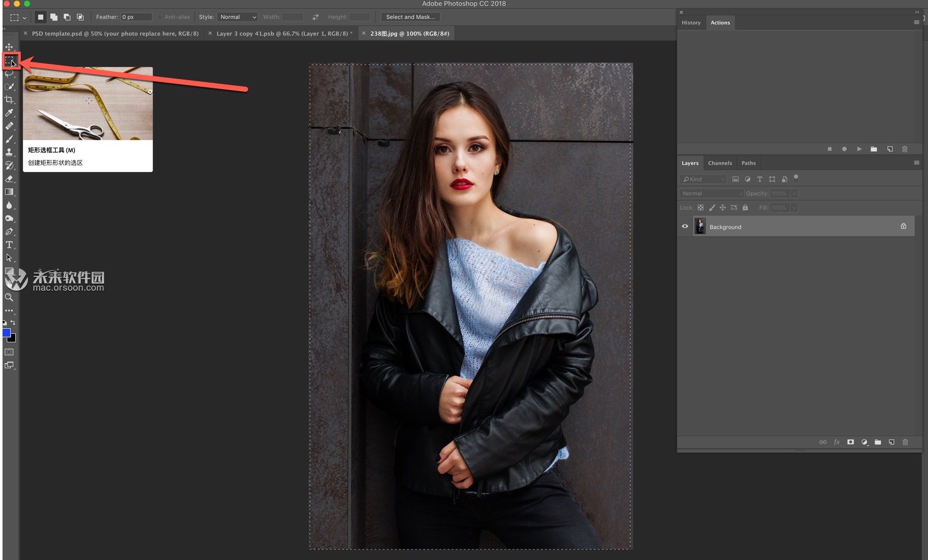This screenshot has width=928, height=560.
Task: Select the Brush tool
Action: pyautogui.click(x=9, y=139)
